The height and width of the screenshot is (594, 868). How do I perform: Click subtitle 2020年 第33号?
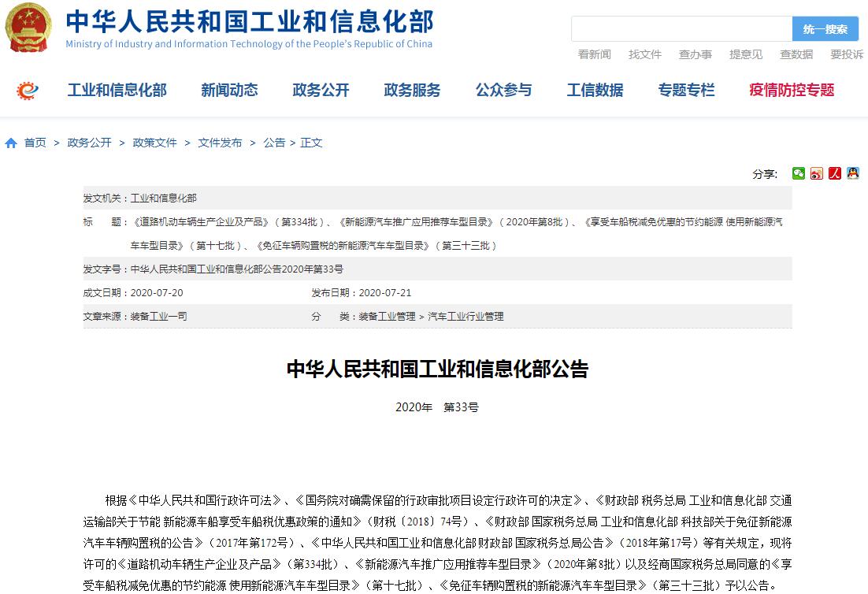(x=437, y=407)
